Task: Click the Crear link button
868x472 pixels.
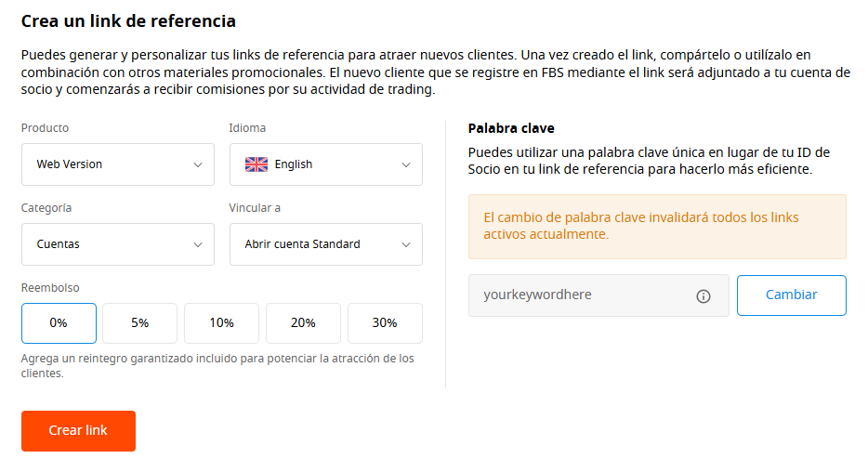Action: tap(79, 431)
